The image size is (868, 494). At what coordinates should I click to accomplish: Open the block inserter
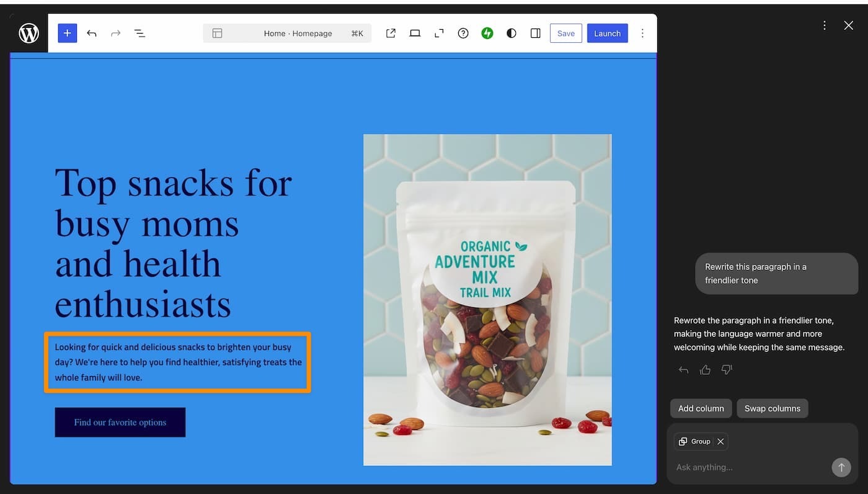click(67, 33)
